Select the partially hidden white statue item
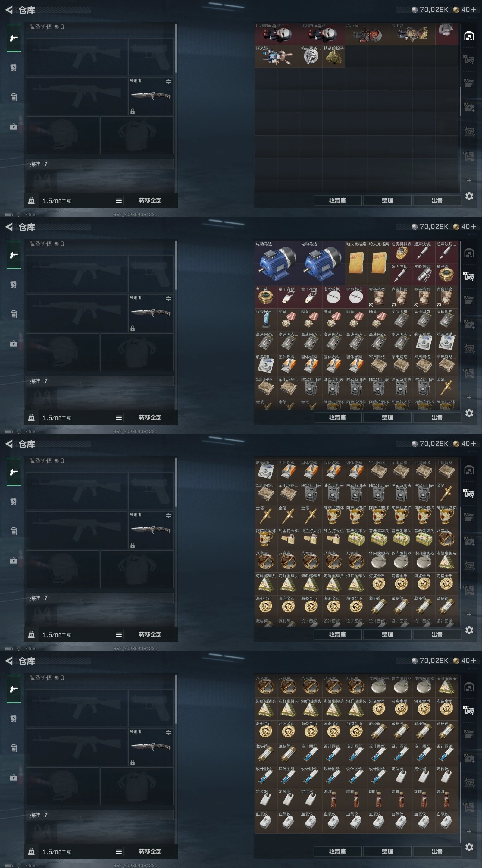 click(447, 34)
